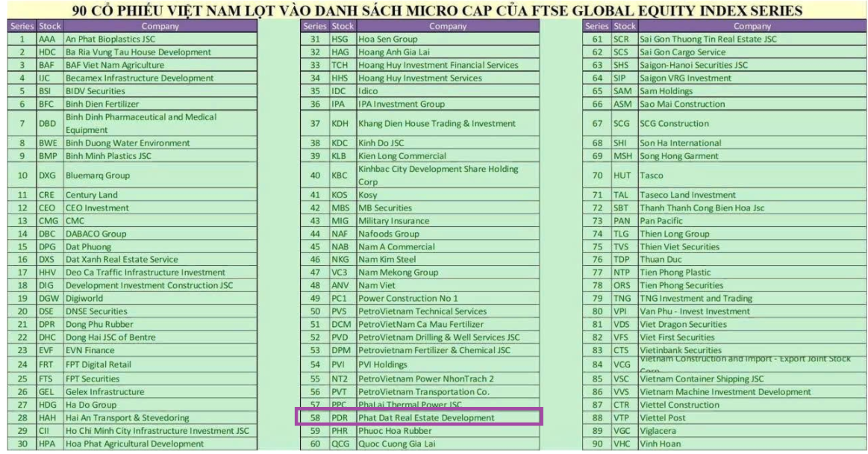Select "Hai An Transport & Stevedoring" cell
This screenshot has height=454, width=868.
pyautogui.click(x=160, y=417)
